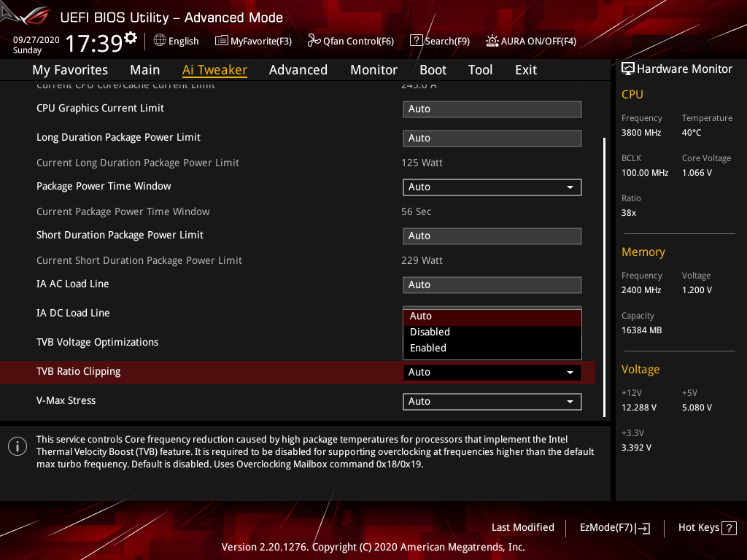Click the info icon beside description
This screenshot has width=747, height=560.
click(18, 446)
